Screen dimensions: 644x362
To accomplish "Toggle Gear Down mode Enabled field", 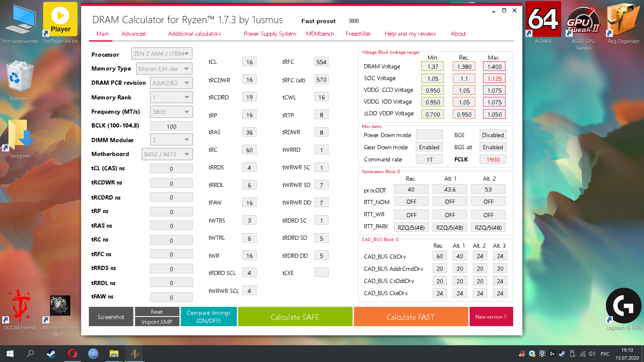I will click(429, 147).
